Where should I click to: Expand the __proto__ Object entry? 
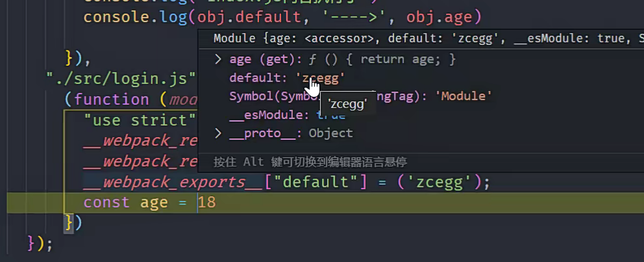(219, 133)
